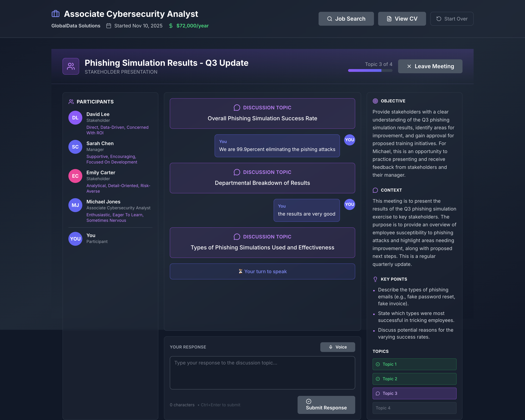Screen dimensions: 525x420
Task: Leave the meeting
Action: [x=430, y=66]
